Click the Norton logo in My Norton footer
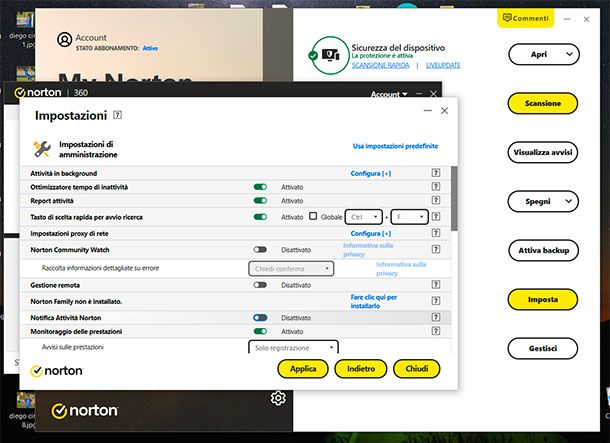Viewport: 610px width, 443px height. coord(84,411)
